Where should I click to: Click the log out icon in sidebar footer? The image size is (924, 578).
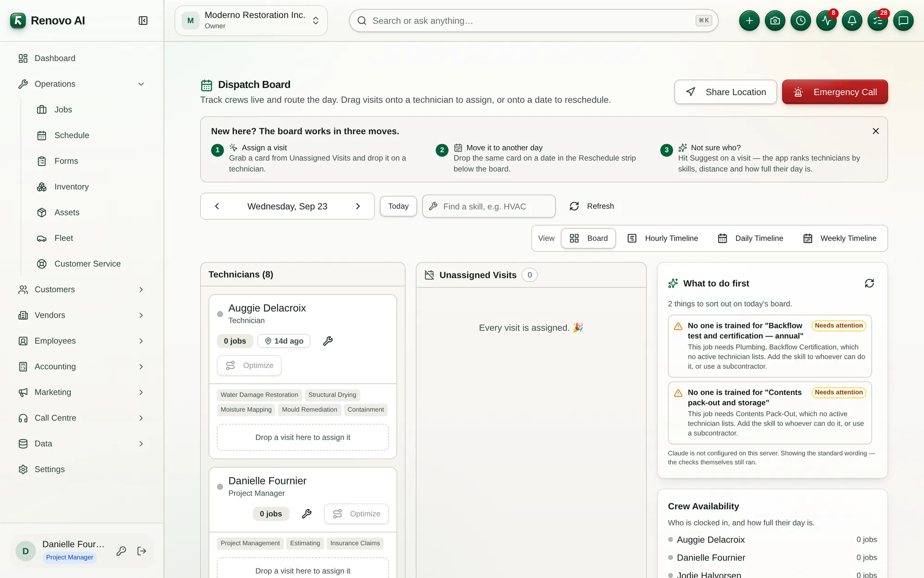(x=142, y=551)
